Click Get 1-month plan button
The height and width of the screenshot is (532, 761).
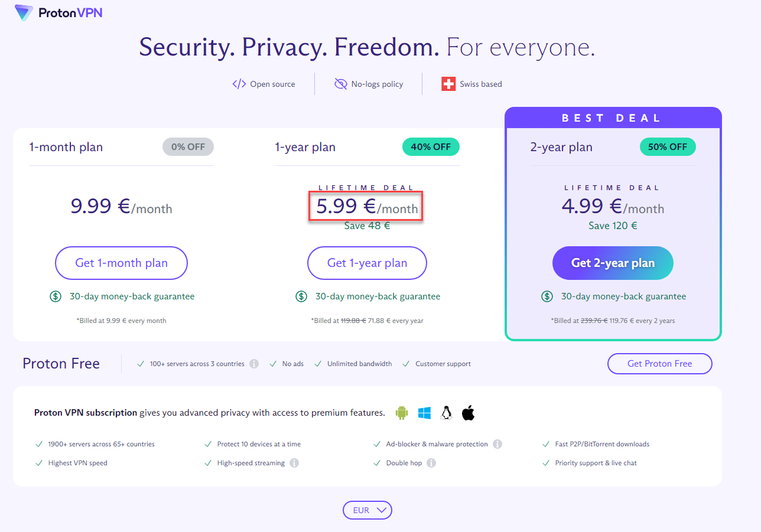click(121, 263)
